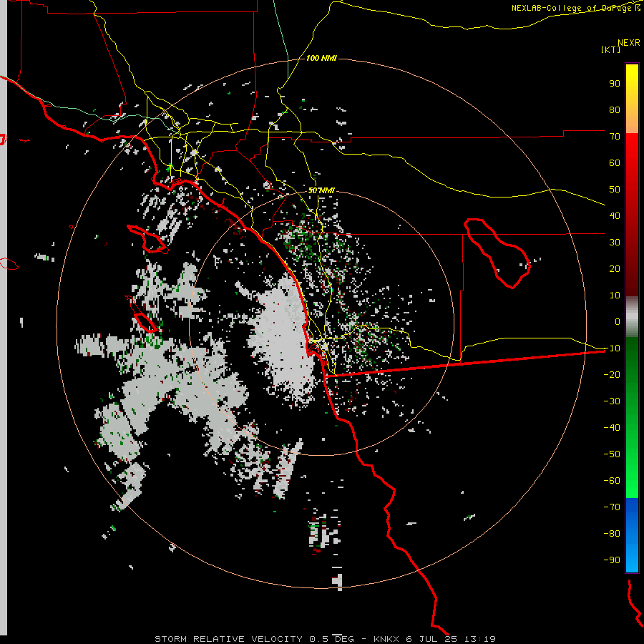Click the blue bottom segment of color bar
Image resolution: width=644 pixels, height=644 pixels.
[632, 535]
